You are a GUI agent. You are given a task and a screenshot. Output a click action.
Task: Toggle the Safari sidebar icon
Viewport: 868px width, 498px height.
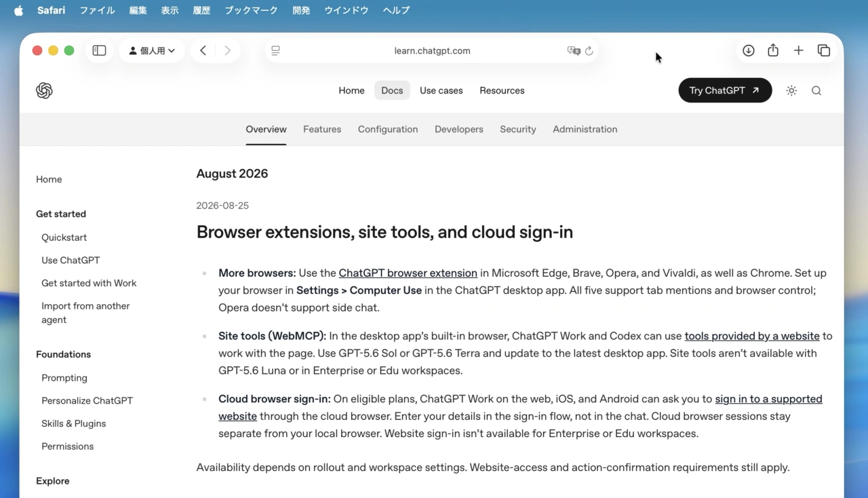click(100, 50)
